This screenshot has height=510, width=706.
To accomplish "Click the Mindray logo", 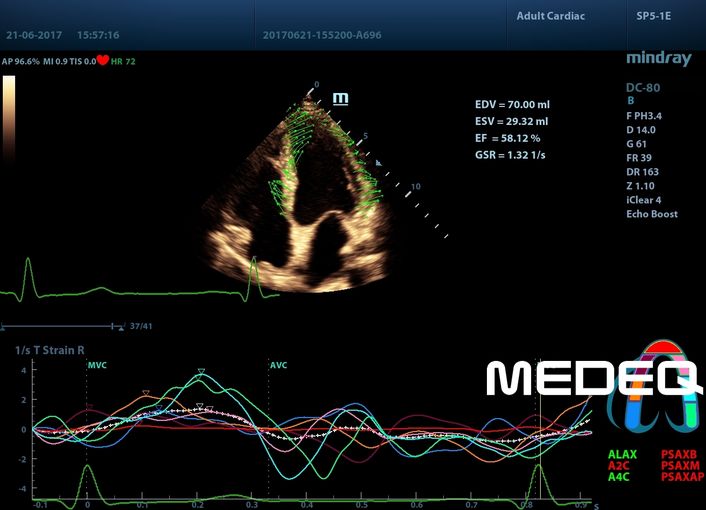I will point(658,59).
